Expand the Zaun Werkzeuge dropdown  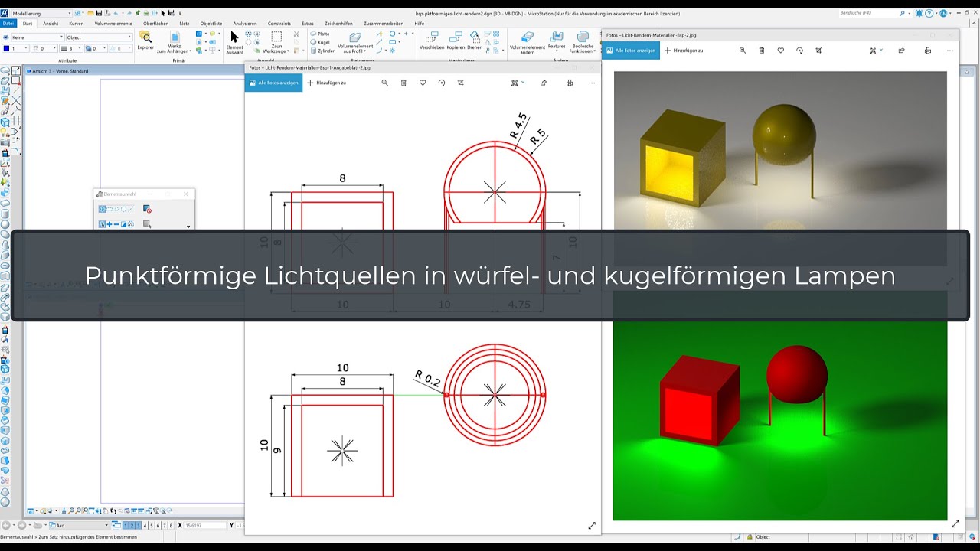(276, 44)
